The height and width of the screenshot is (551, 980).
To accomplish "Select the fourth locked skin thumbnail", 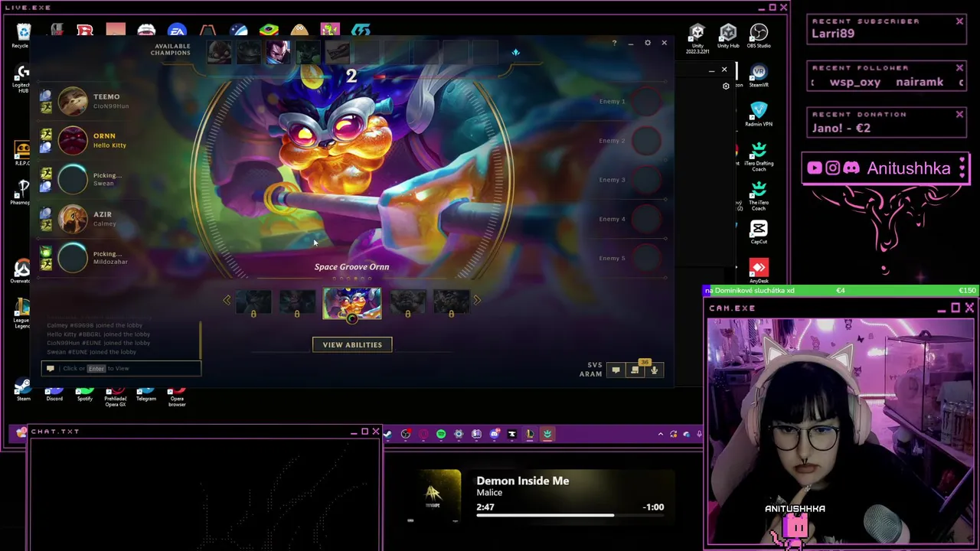I will (x=407, y=302).
